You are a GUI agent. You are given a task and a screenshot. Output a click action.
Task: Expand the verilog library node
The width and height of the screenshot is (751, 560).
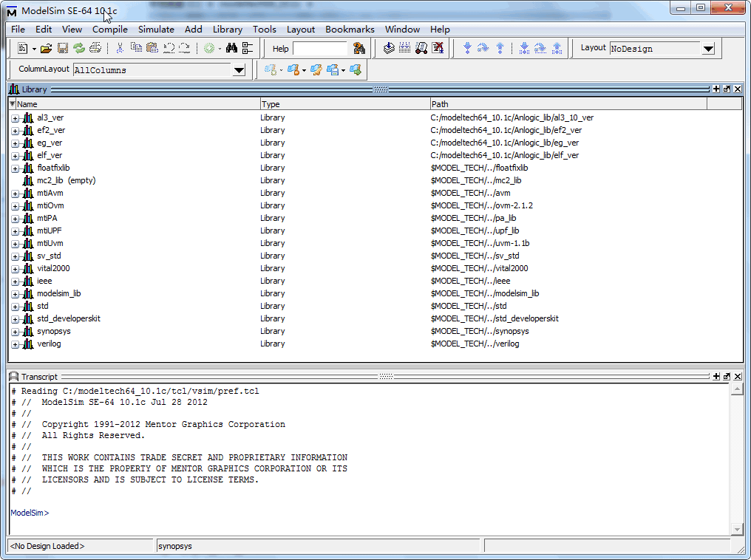tap(16, 344)
